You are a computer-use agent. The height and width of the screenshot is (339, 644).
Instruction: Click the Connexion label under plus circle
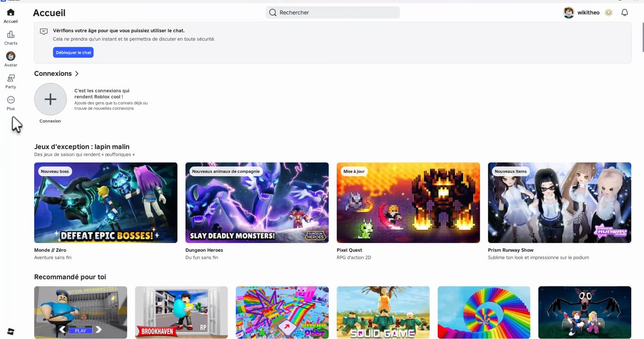tap(50, 121)
